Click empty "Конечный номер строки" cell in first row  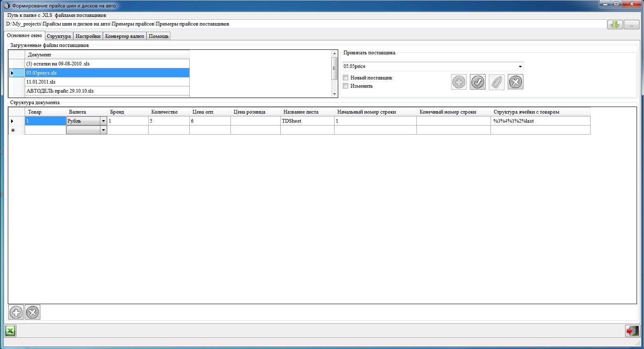tap(453, 121)
